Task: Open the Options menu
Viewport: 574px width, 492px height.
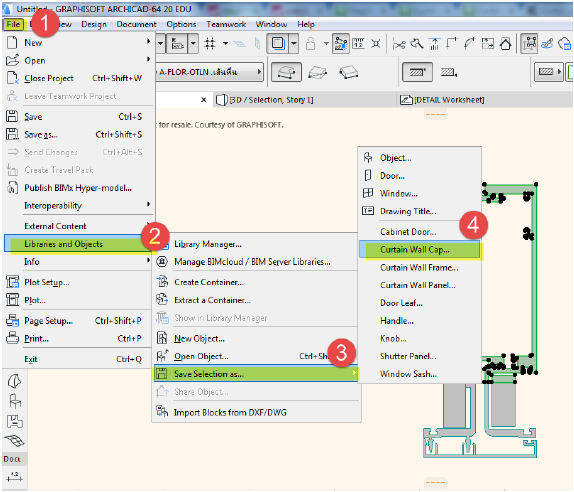Action: (x=181, y=25)
